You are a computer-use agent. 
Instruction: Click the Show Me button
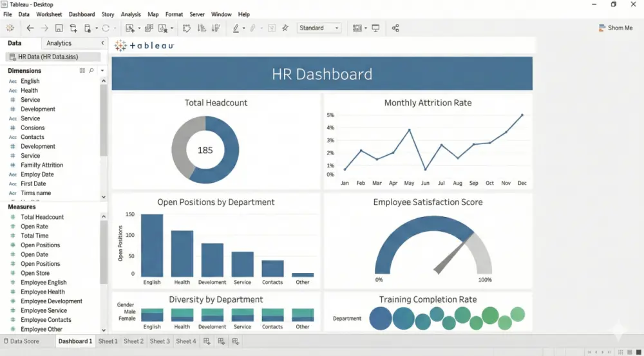coord(615,28)
